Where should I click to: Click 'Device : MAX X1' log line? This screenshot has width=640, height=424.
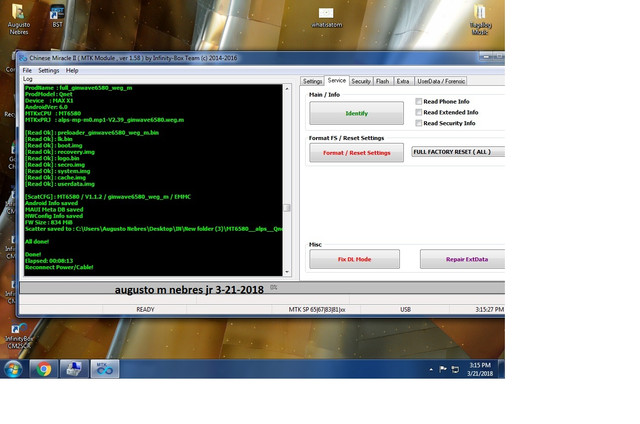[49, 100]
